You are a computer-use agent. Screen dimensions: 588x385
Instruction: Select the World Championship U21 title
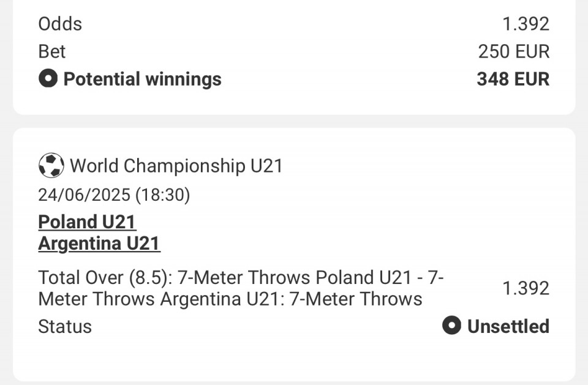point(176,166)
